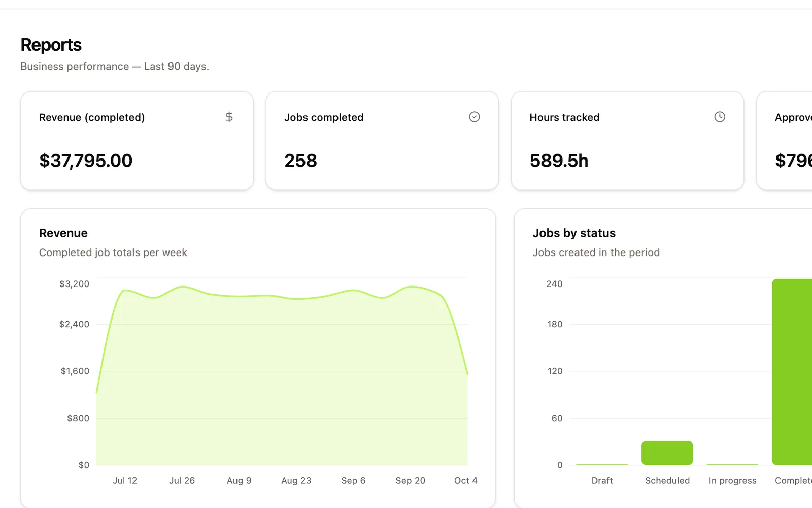
Task: Click the 240 y-axis label on Jobs chart
Action: (x=554, y=284)
